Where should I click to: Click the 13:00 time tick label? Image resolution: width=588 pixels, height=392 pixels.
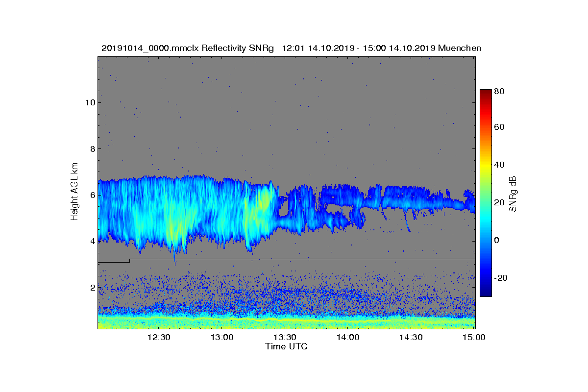click(x=222, y=338)
